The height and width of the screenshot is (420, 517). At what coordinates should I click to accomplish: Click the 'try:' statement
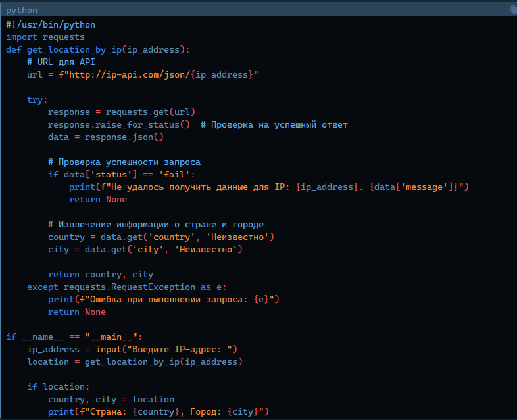click(x=37, y=100)
